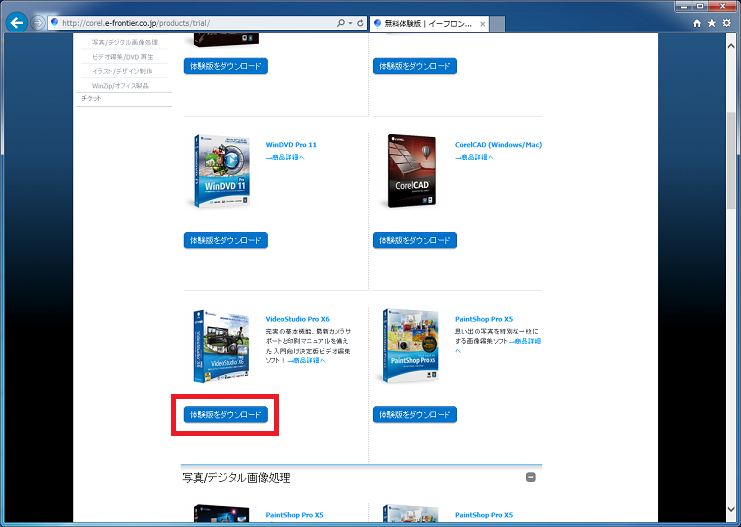Click the browser forward arrow button
741x527 pixels.
[38, 23]
